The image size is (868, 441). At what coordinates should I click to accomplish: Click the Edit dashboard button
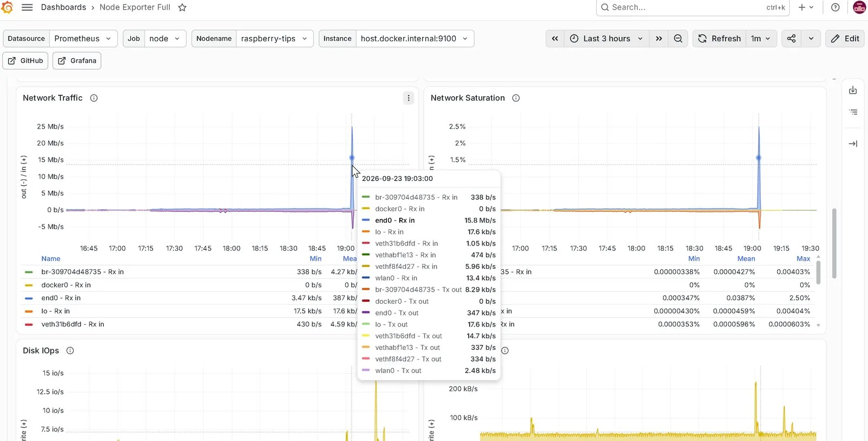click(845, 39)
